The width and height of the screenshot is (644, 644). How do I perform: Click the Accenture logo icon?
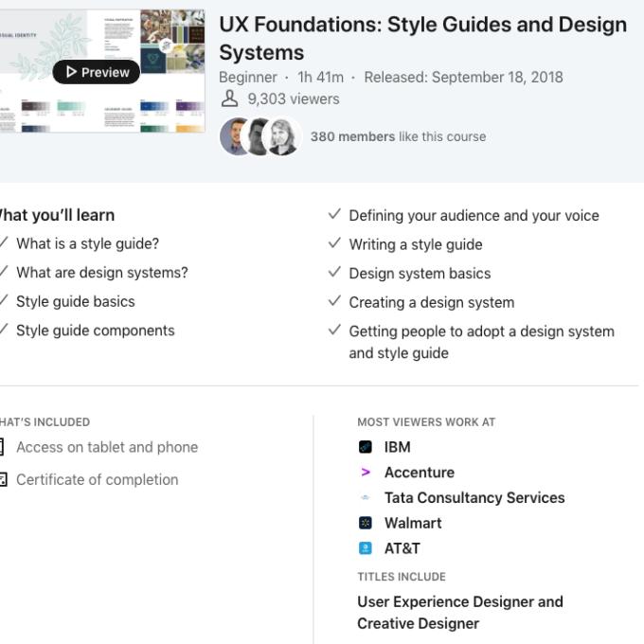[366, 473]
